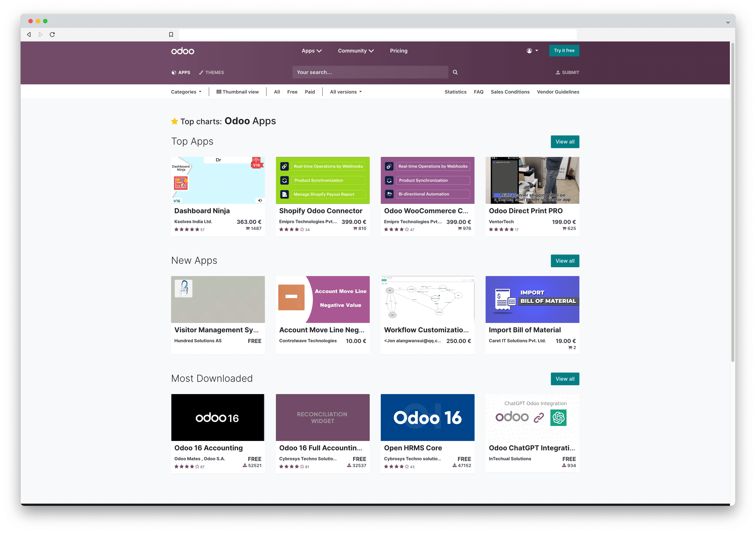Click the Odoo logo in header
Screen dimensions: 756x533
183,51
